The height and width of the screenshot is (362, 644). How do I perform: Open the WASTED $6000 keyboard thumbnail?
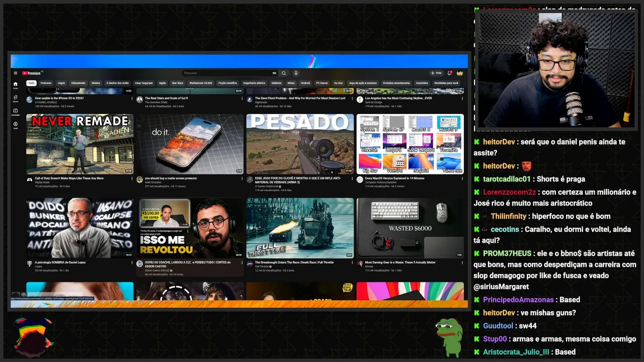410,228
